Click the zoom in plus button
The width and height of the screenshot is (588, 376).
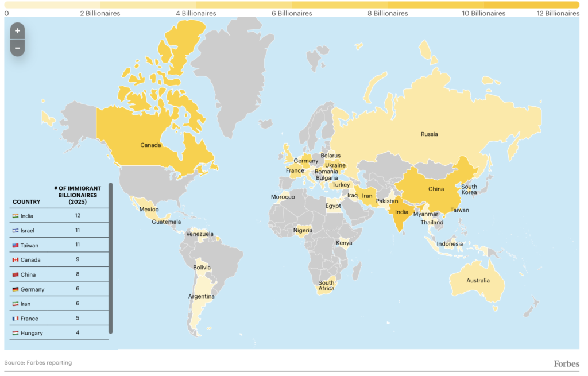tap(17, 31)
